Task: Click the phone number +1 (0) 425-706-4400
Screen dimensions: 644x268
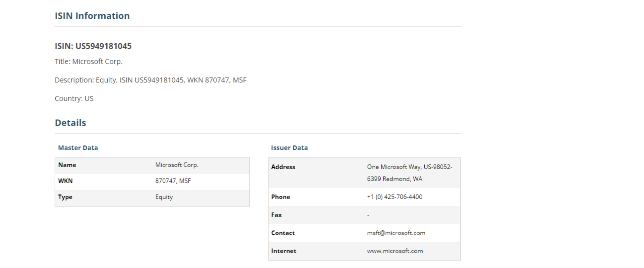Action: click(x=395, y=197)
